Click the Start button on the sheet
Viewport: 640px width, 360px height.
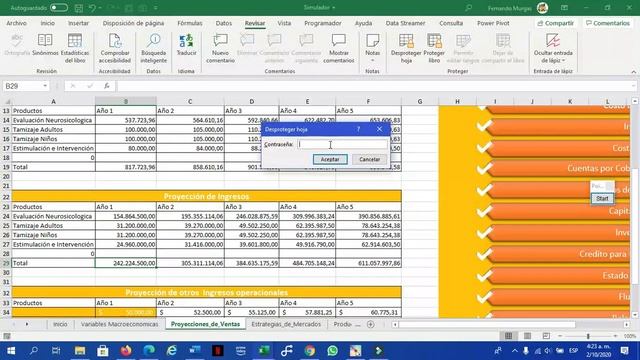point(602,198)
